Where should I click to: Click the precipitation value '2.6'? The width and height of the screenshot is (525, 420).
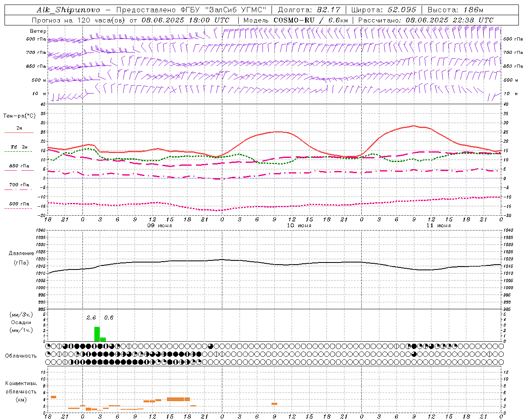click(91, 317)
